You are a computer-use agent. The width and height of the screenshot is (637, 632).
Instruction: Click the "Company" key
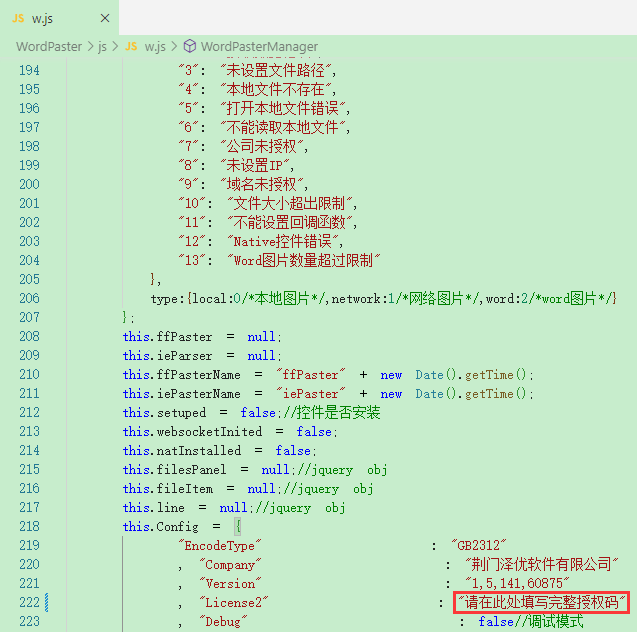click(230, 565)
